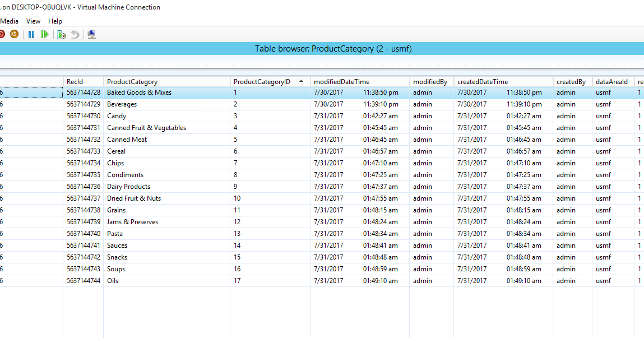Open the View menu
The height and width of the screenshot is (338, 644).
point(33,21)
